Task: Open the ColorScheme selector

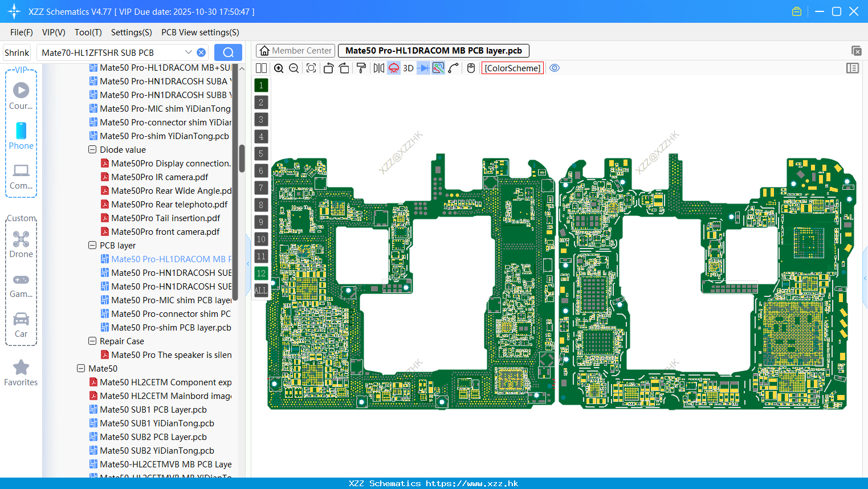Action: tap(513, 68)
